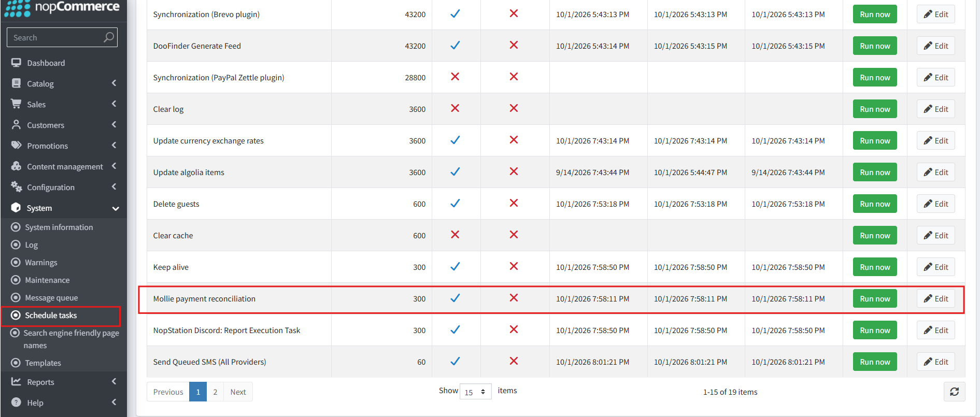Click the Warnings circle icon
Screen dimensions: 980x417
click(x=16, y=262)
